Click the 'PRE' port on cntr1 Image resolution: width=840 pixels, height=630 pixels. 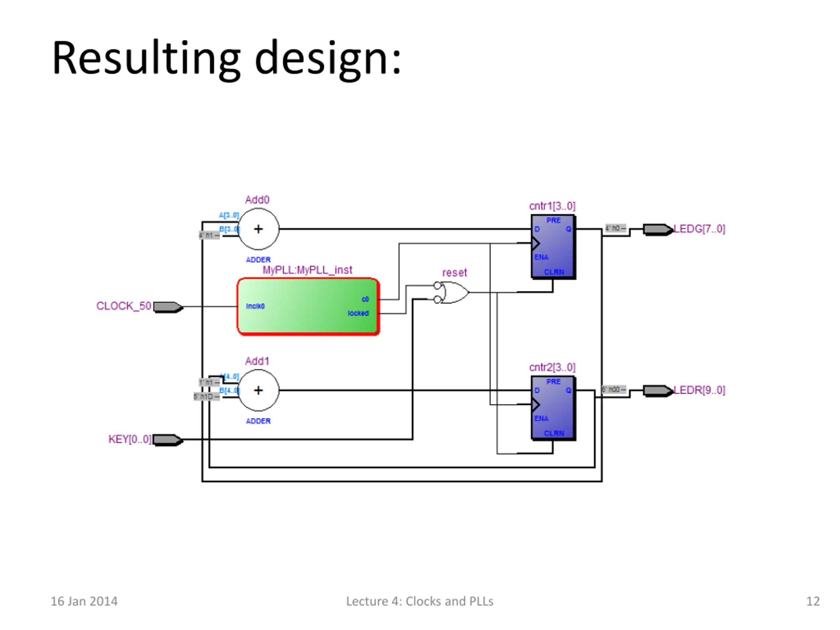tap(554, 220)
